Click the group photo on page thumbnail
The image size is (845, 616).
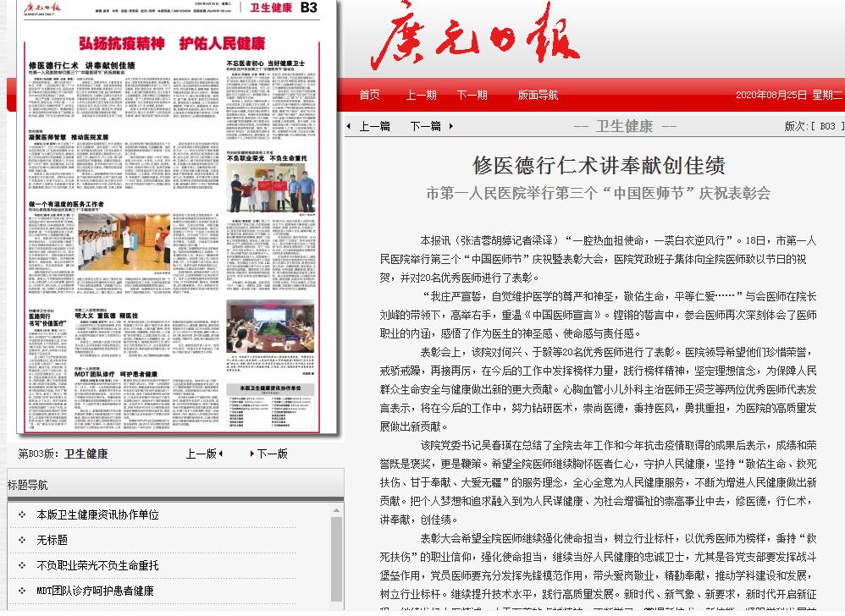271,186
